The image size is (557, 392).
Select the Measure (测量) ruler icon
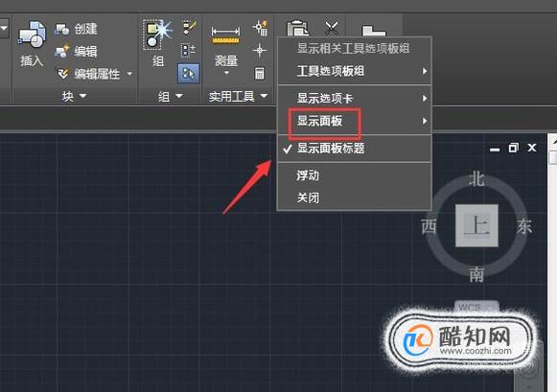click(225, 35)
